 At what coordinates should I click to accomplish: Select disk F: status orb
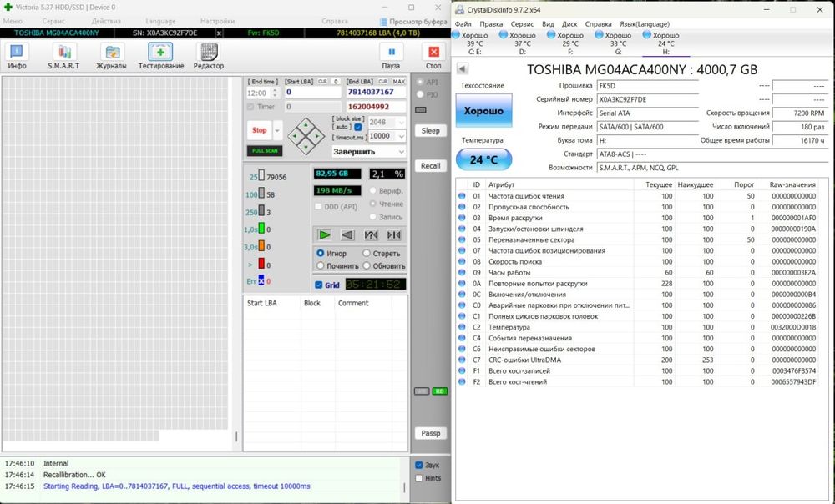pyautogui.click(x=551, y=34)
